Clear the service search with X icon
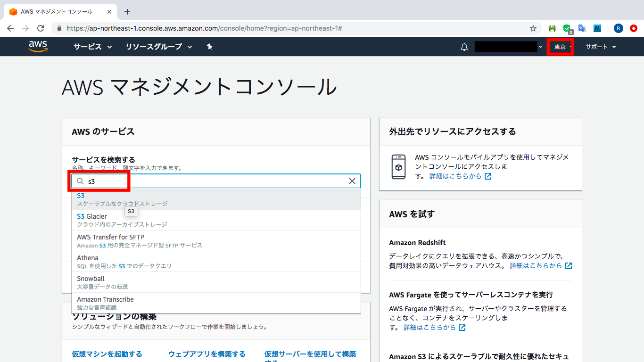The image size is (644, 362). (352, 181)
